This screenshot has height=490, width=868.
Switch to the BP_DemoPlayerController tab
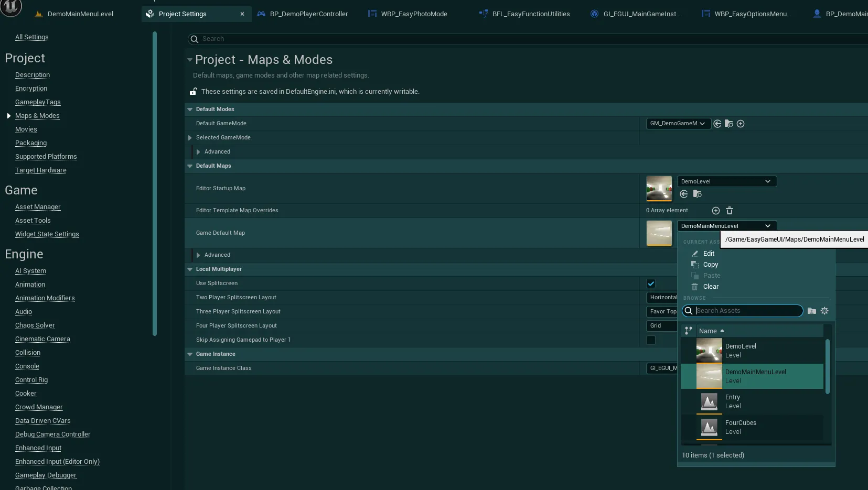[309, 14]
